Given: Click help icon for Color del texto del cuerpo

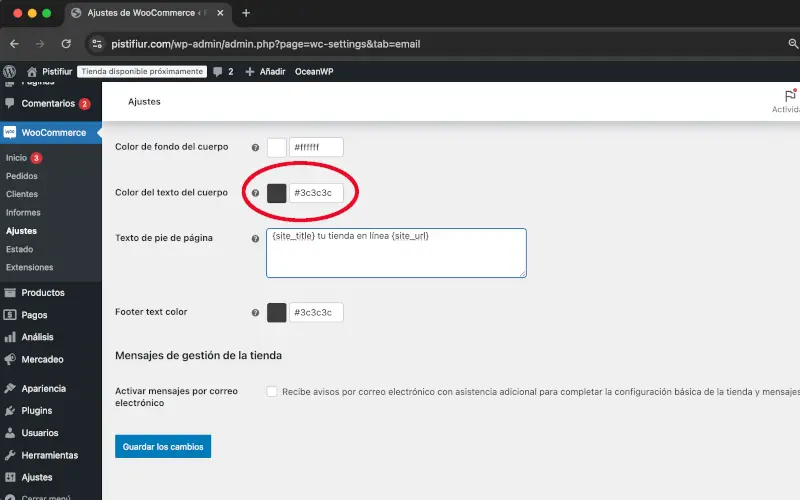Looking at the screenshot, I should coord(255,193).
